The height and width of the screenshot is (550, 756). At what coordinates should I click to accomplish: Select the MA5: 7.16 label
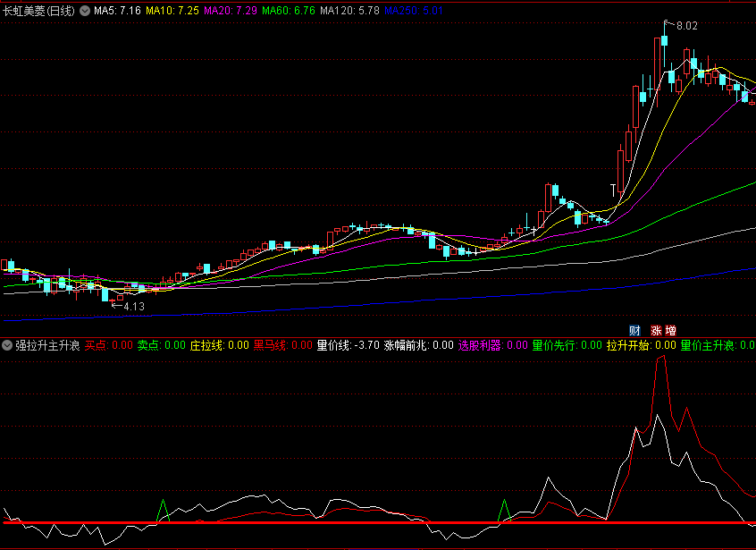[117, 11]
